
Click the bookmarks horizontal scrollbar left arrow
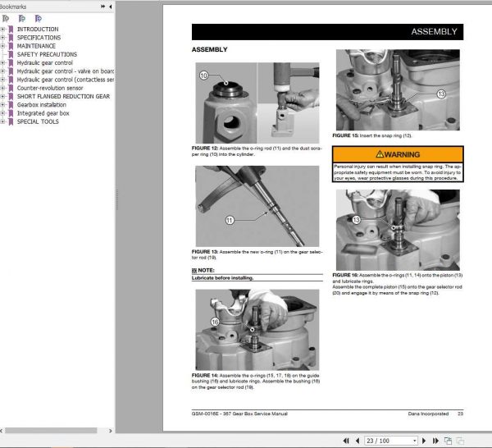(x=2, y=431)
